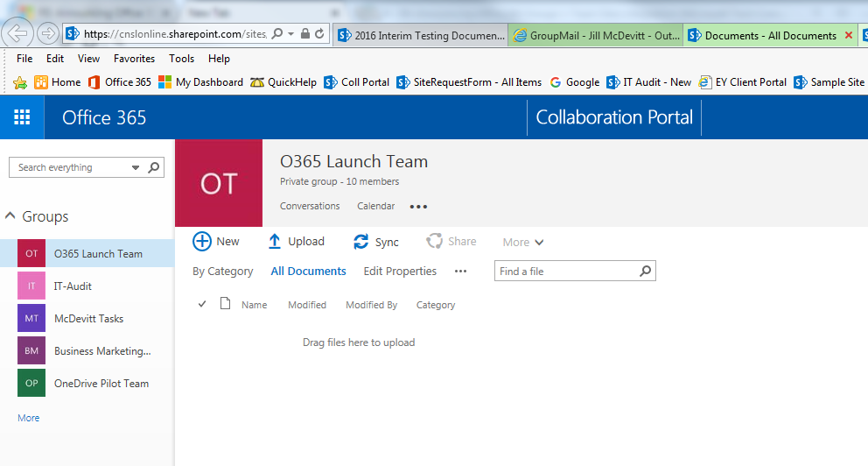868x466 pixels.
Task: Select the Business Marketing group
Action: coord(87,350)
